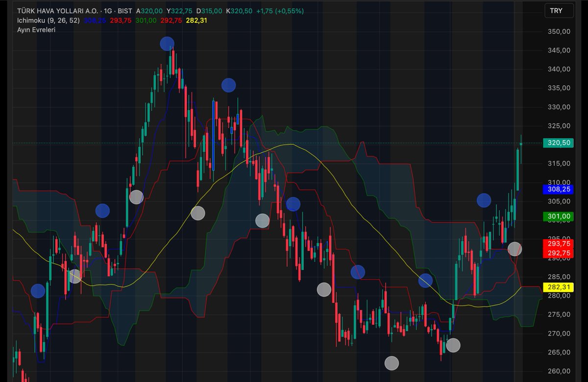Click the lowest white moon marker near 262
This screenshot has width=588, height=382.
pos(392,363)
